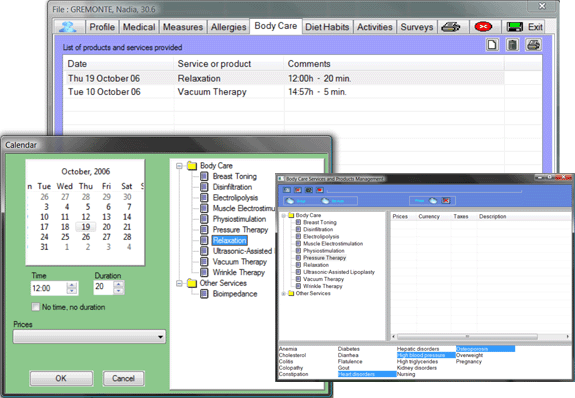Click the Time input field showing 12:00
The height and width of the screenshot is (398, 575).
49,288
